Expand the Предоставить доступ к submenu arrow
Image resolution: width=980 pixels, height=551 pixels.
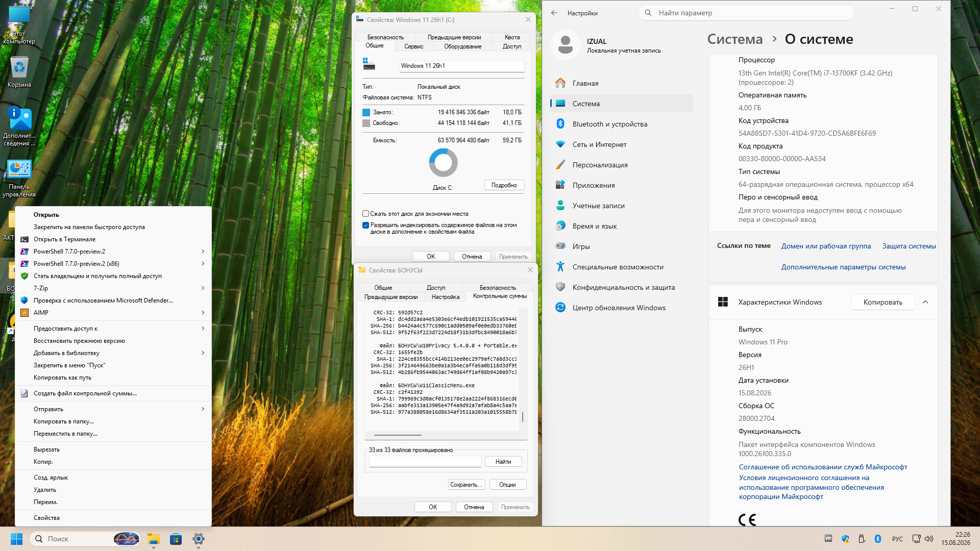tap(203, 329)
